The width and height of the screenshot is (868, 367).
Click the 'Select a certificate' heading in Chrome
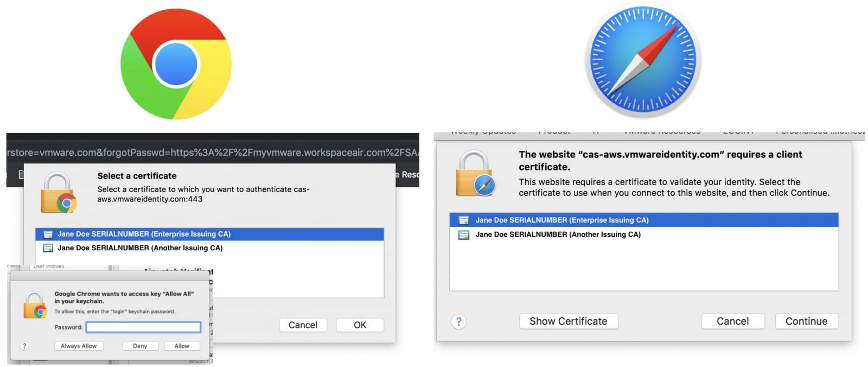coord(137,176)
